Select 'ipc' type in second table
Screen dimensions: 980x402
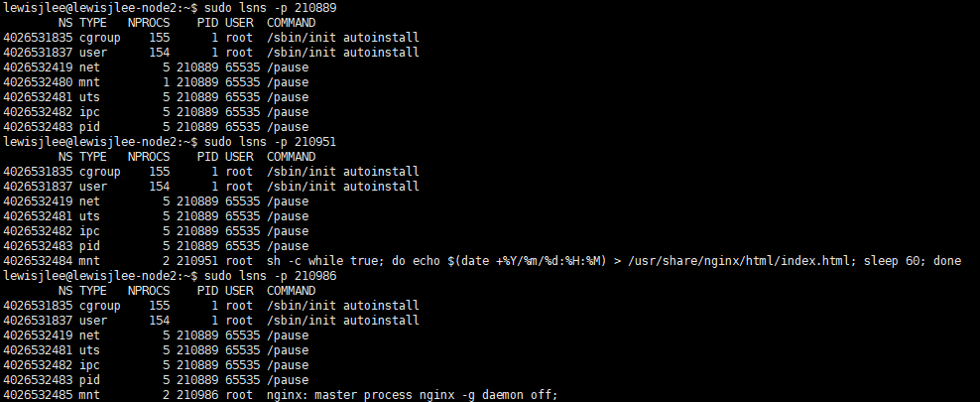89,231
